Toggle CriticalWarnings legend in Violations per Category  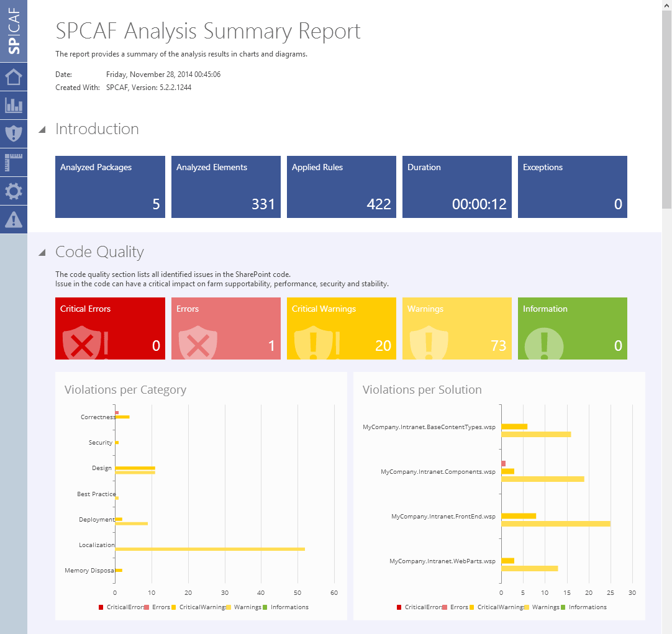pyautogui.click(x=199, y=607)
